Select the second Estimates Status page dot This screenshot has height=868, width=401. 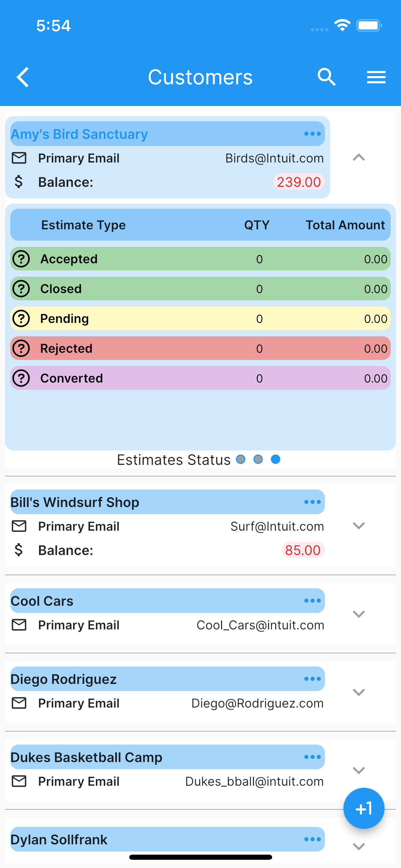pyautogui.click(x=258, y=459)
